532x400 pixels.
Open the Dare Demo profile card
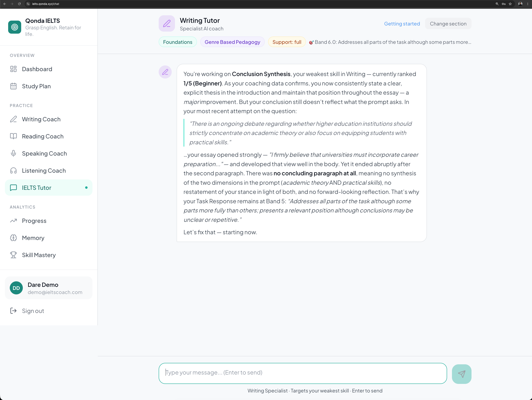(49, 288)
